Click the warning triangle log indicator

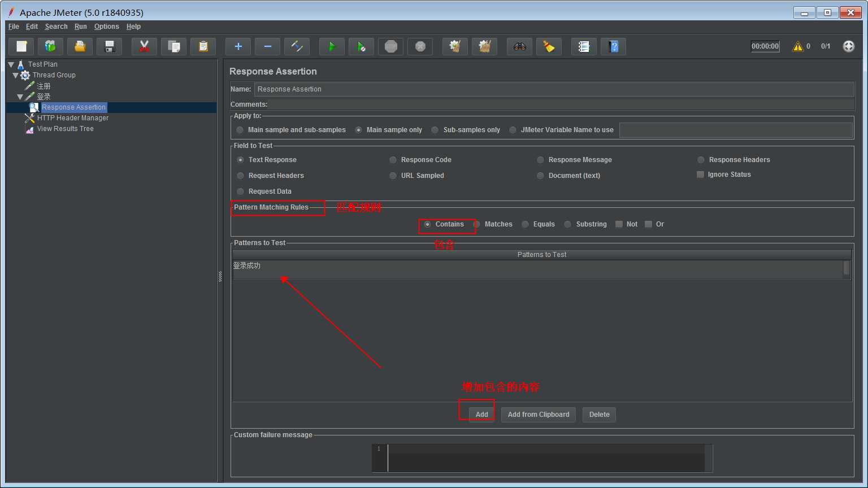tap(797, 46)
